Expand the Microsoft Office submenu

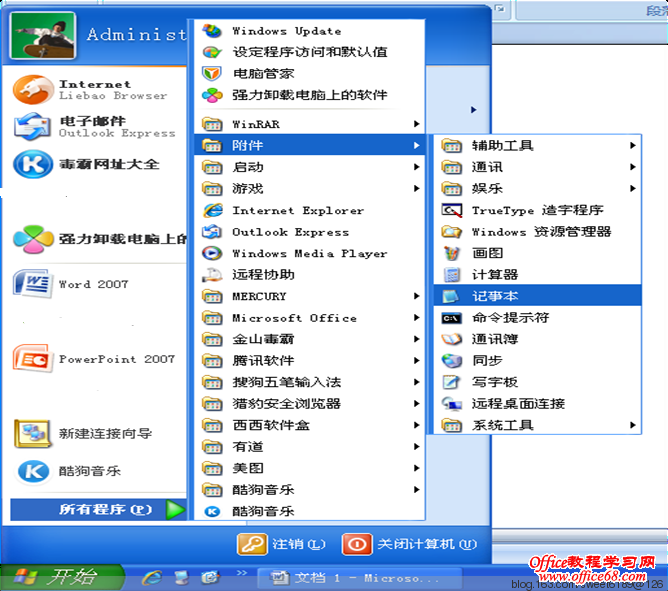416,318
